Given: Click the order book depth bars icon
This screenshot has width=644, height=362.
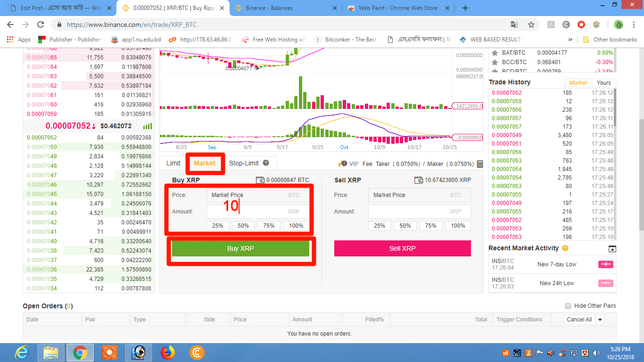Looking at the screenshot, I should pyautogui.click(x=148, y=126).
